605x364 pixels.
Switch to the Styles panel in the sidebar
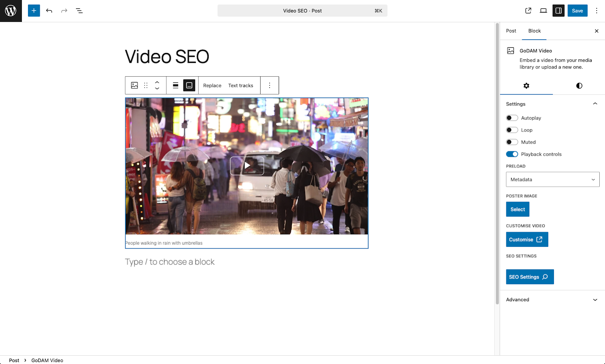[579, 86]
